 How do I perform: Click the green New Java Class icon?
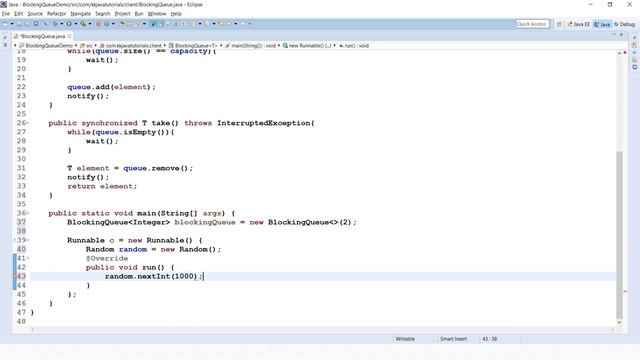107,24
